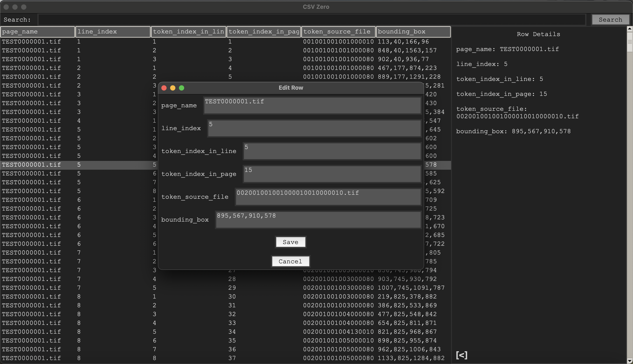The height and width of the screenshot is (364, 633).
Task: Click token_source_file value in Row Details panel
Action: coord(517,116)
